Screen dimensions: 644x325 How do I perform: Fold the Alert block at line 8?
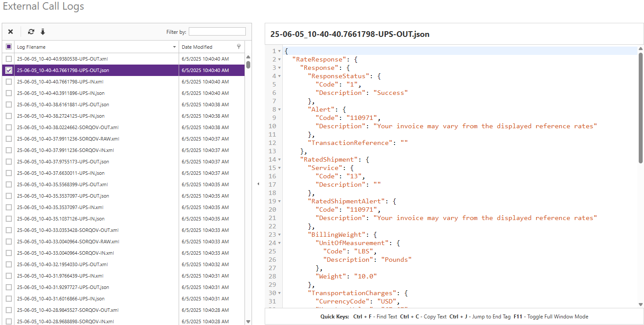click(x=280, y=109)
